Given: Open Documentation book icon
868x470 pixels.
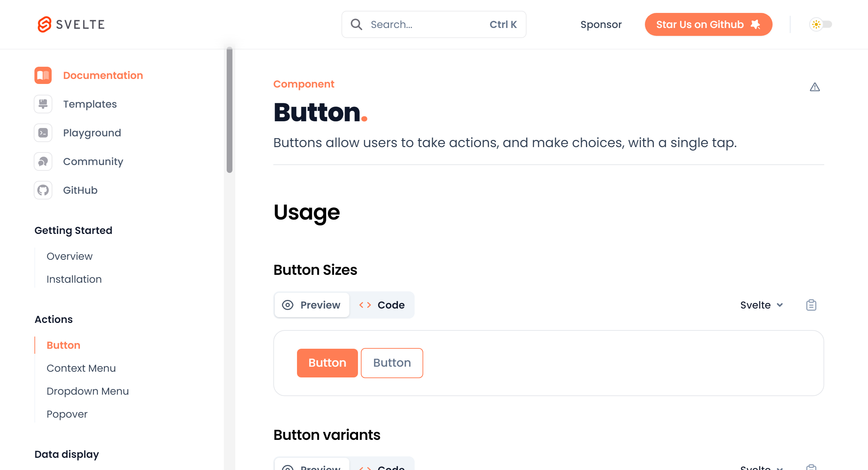Looking at the screenshot, I should tap(43, 75).
